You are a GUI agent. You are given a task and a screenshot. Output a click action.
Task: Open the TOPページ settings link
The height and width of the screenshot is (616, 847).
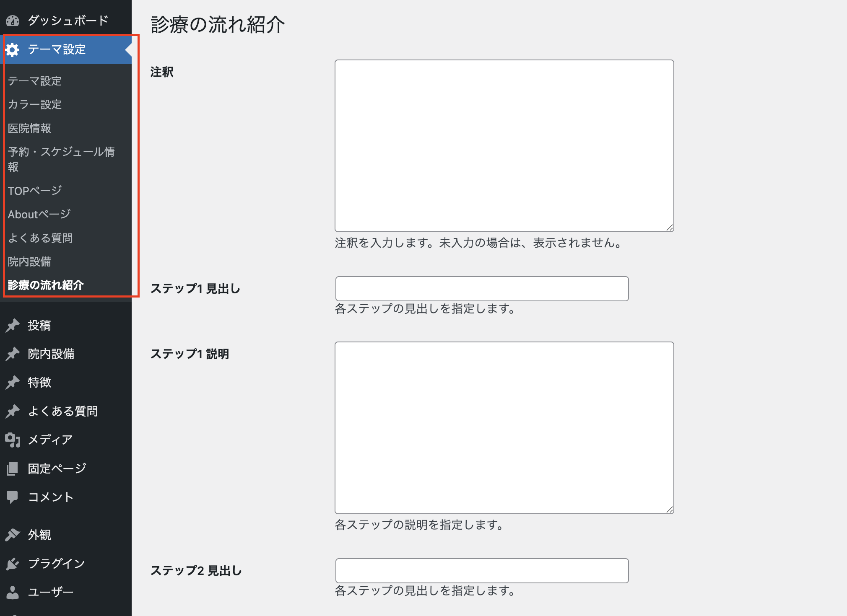35,191
